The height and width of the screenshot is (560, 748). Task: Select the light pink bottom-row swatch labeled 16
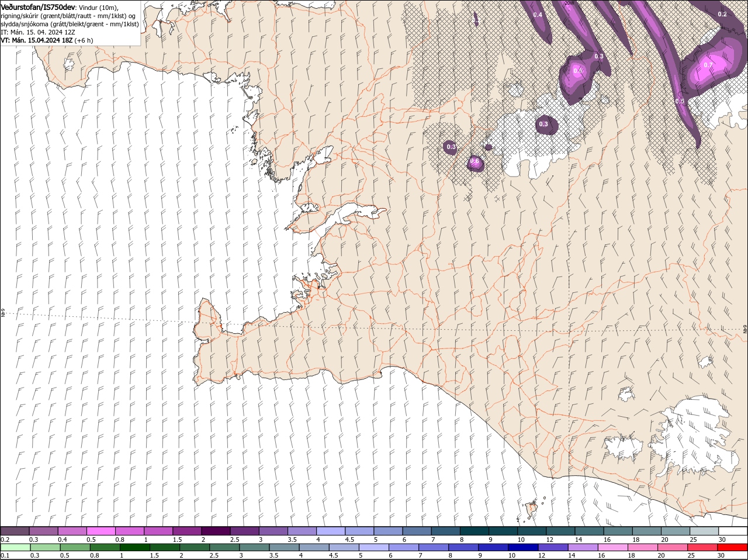click(x=614, y=547)
